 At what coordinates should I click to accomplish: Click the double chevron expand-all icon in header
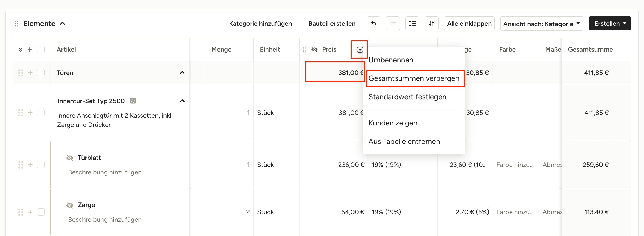(x=20, y=50)
